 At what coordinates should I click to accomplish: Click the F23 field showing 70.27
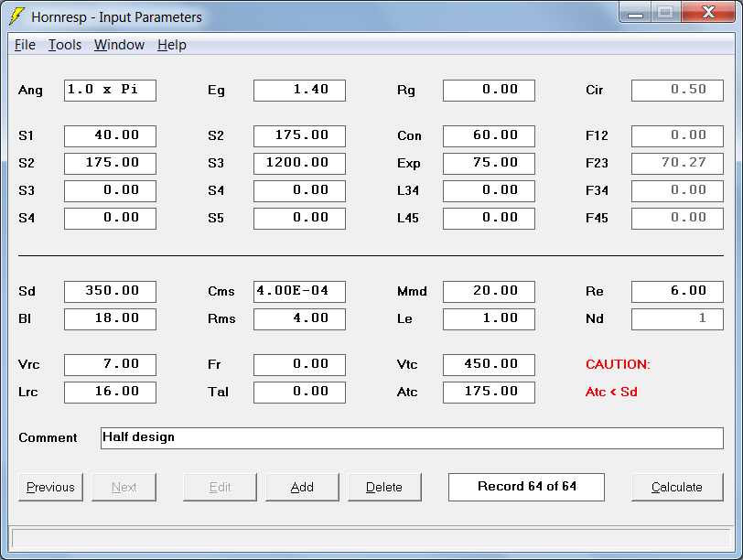point(678,164)
